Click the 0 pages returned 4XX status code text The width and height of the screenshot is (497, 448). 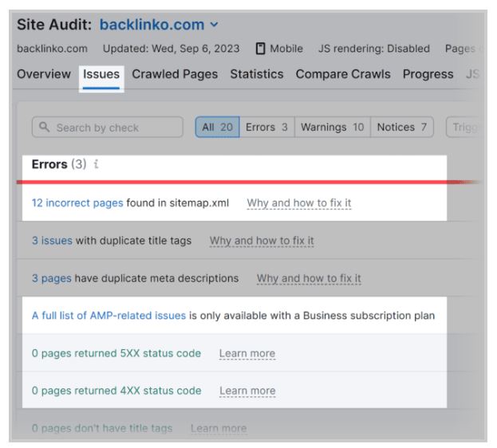point(116,391)
